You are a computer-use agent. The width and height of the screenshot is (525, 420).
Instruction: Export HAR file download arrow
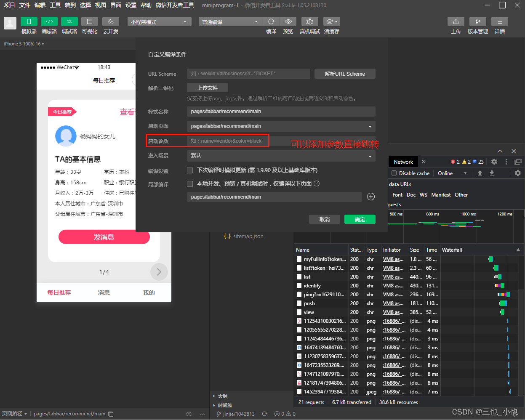point(491,173)
